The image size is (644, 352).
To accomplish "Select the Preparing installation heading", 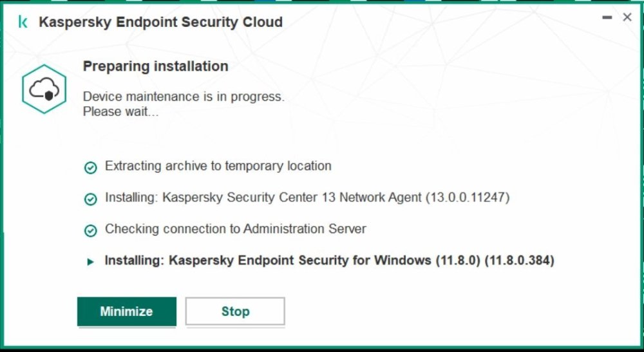I will pos(155,66).
